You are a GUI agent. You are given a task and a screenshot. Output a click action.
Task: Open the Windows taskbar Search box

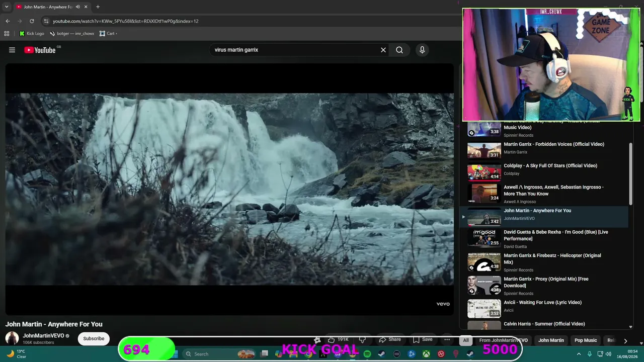coord(220,354)
